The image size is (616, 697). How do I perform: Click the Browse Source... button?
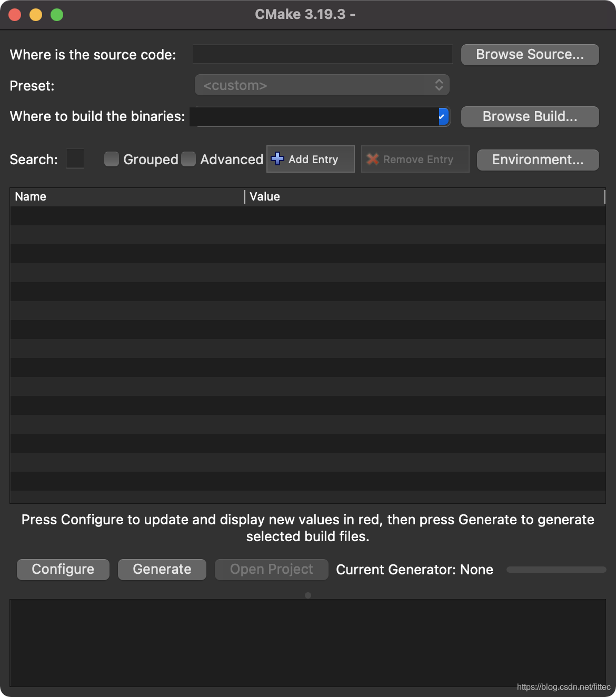530,55
